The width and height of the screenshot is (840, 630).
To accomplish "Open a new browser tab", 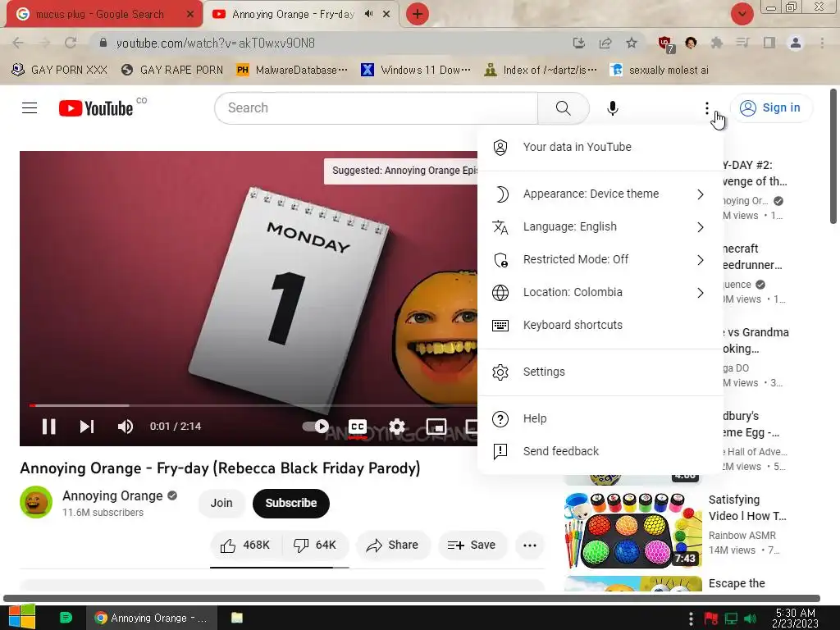I will (418, 14).
